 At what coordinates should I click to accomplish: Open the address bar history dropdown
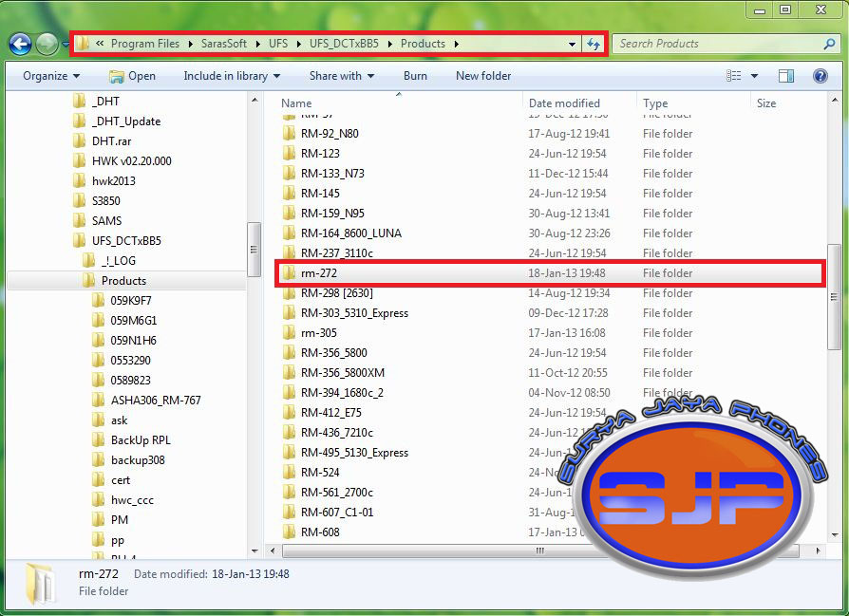(572, 45)
